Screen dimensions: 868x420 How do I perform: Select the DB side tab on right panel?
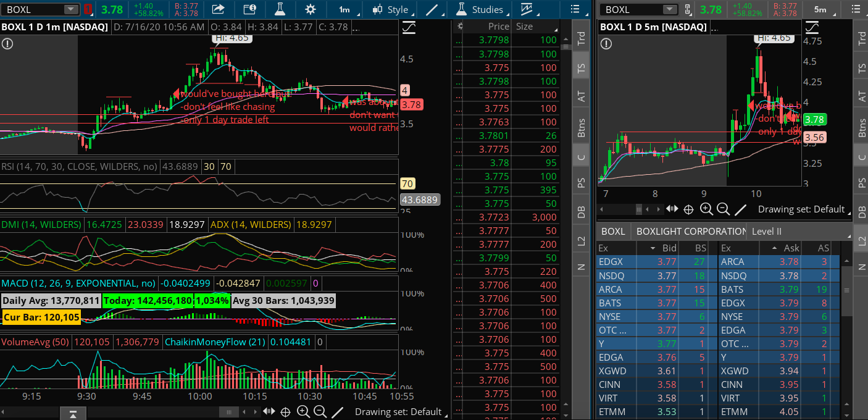(862, 211)
